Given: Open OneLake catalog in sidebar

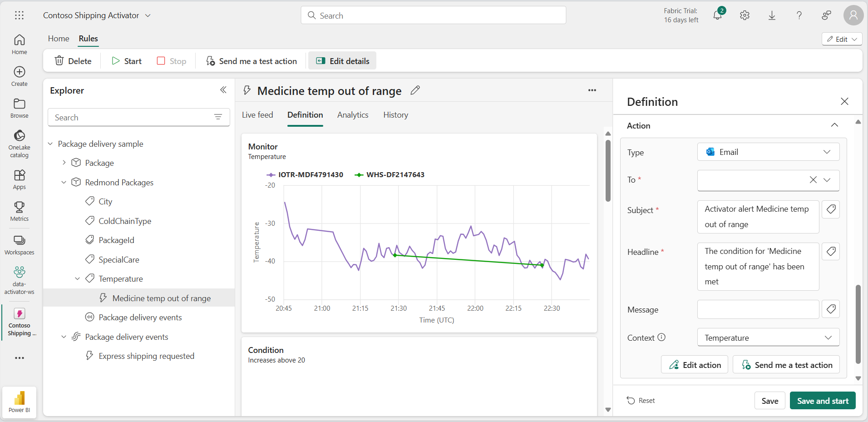Looking at the screenshot, I should 19,143.
